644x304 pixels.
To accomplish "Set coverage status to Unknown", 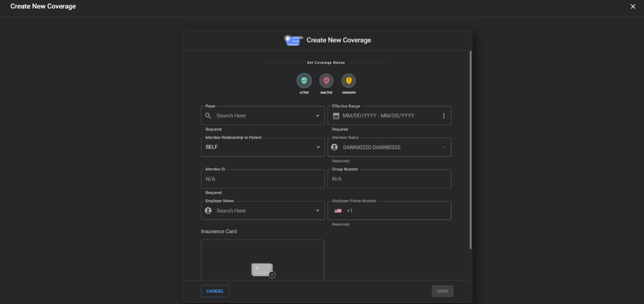I will tap(349, 81).
